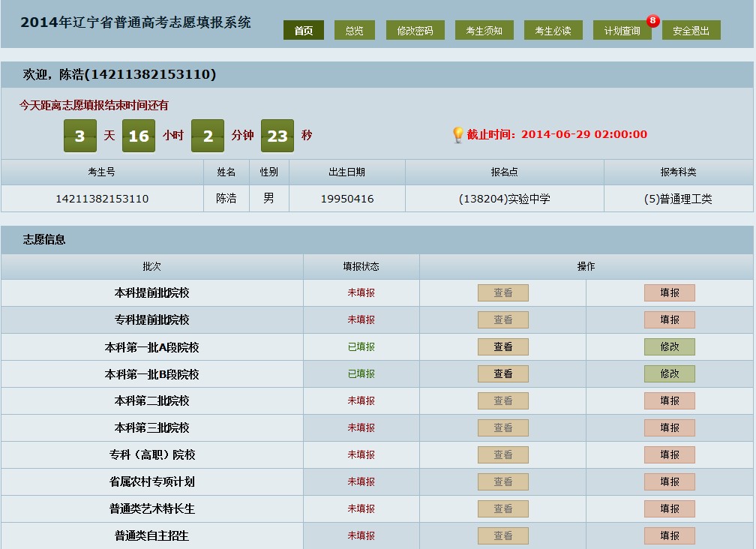This screenshot has width=756, height=549.
Task: Open 计划查询 from the navigation bar
Action: [x=622, y=31]
